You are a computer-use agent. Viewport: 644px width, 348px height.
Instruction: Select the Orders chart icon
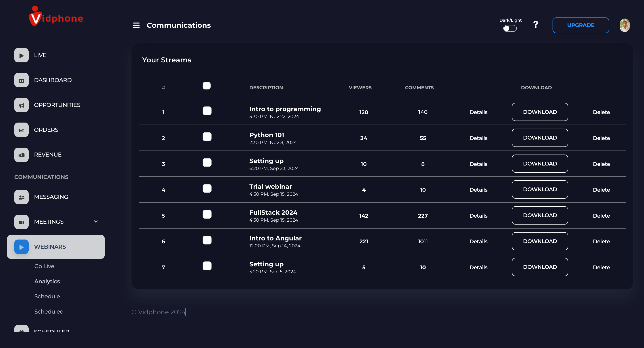click(x=21, y=130)
